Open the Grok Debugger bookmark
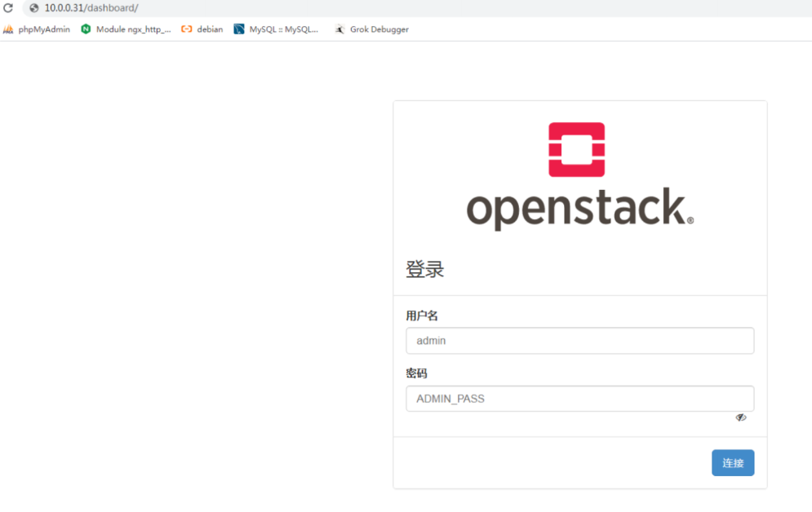Screen dimensions: 812x512 click(x=372, y=29)
